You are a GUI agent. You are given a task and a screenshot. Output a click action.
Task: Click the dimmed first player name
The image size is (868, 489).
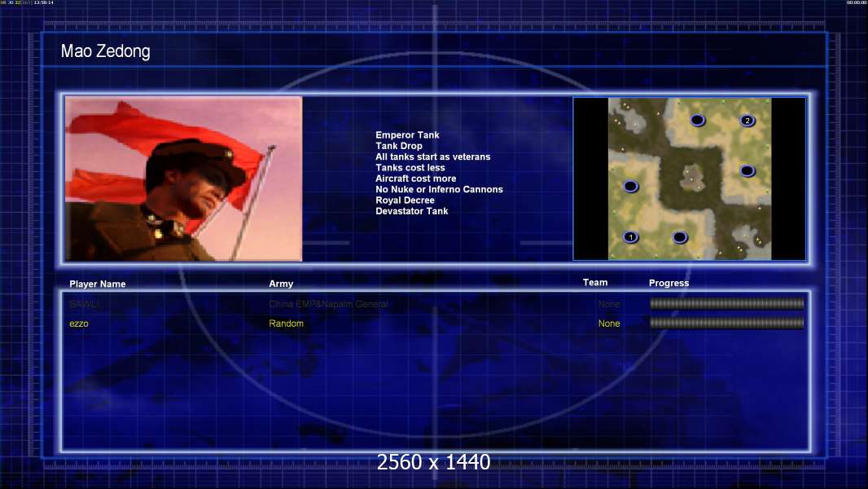click(84, 304)
